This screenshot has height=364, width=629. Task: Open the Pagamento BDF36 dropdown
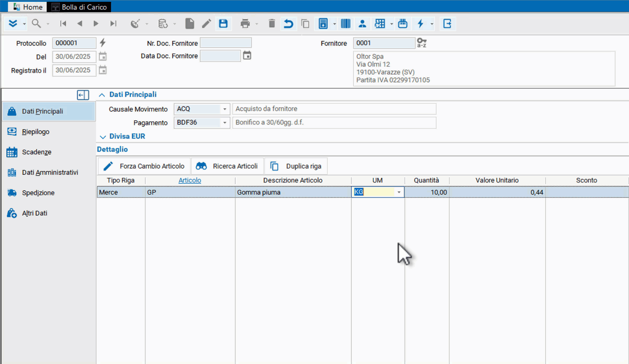pyautogui.click(x=225, y=123)
